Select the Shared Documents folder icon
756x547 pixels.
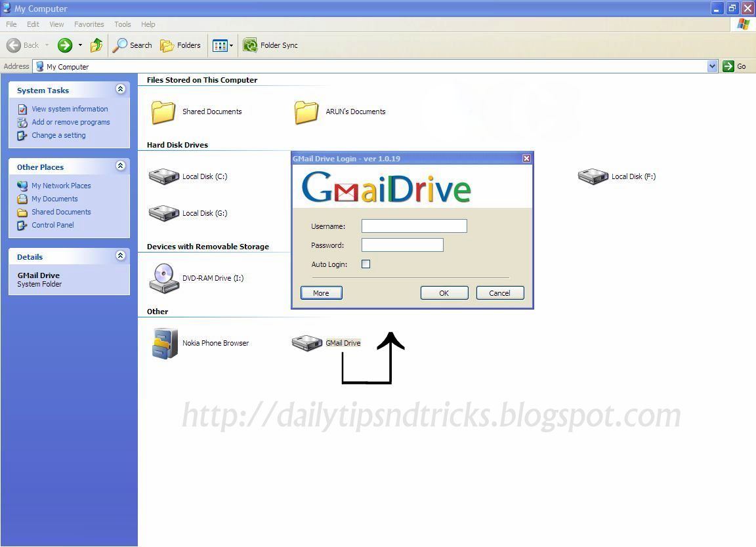coord(163,111)
